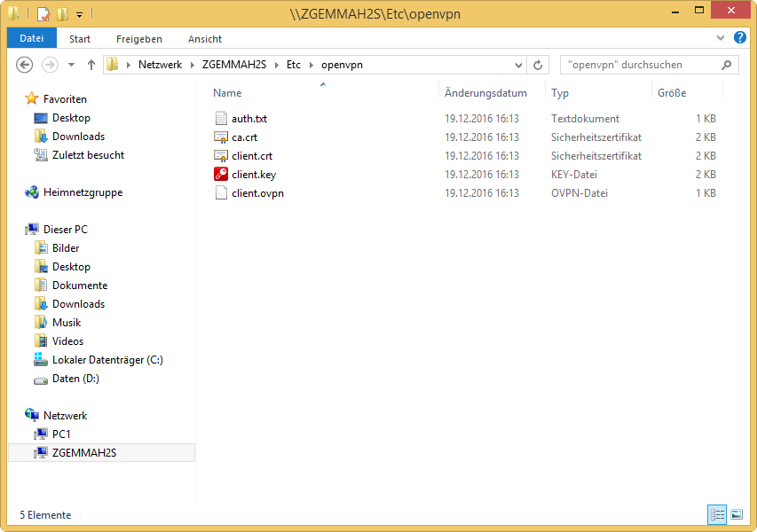
Task: Click the help question mark icon
Action: tap(739, 38)
